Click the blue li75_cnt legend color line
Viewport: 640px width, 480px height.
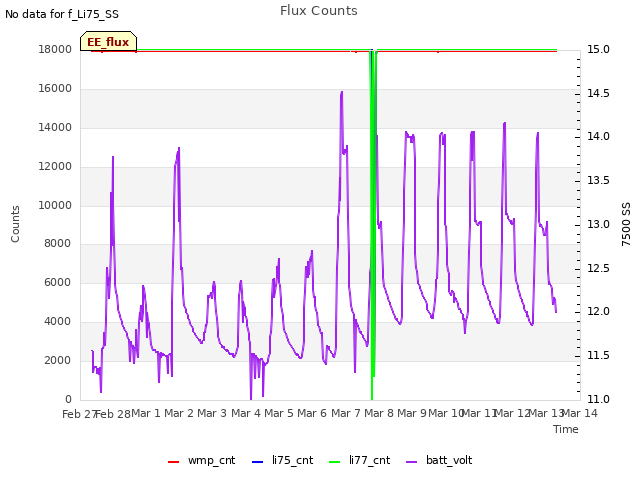point(258,462)
